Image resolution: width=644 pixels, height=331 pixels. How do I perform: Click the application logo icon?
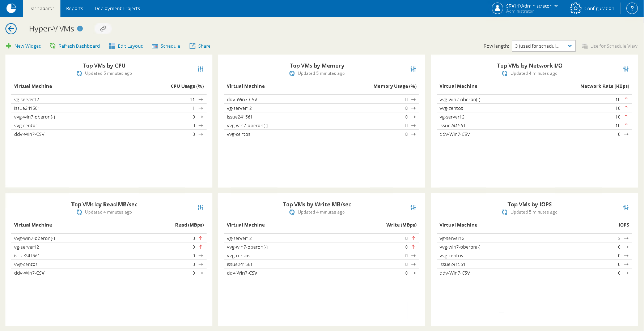click(x=11, y=8)
